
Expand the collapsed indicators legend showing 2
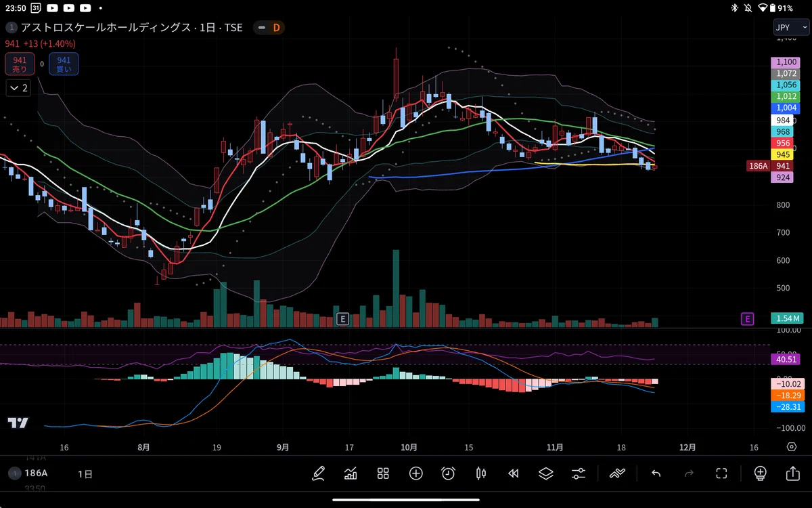(x=18, y=88)
